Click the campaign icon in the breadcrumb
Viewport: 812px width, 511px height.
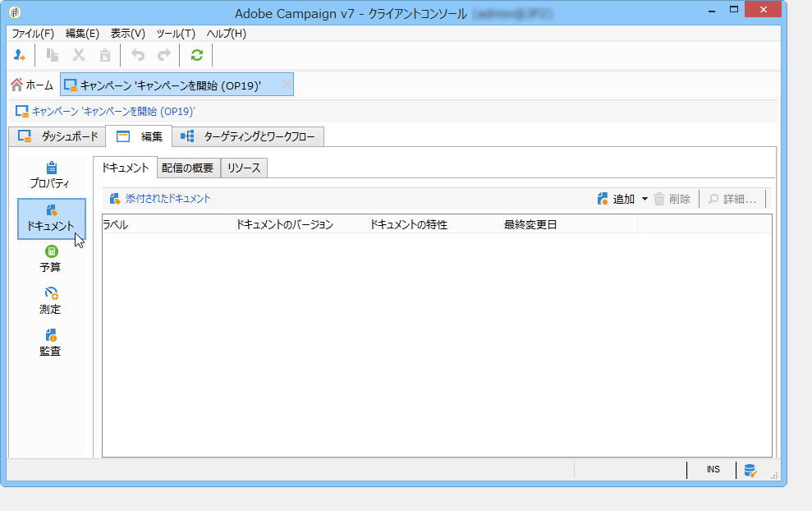tap(21, 112)
